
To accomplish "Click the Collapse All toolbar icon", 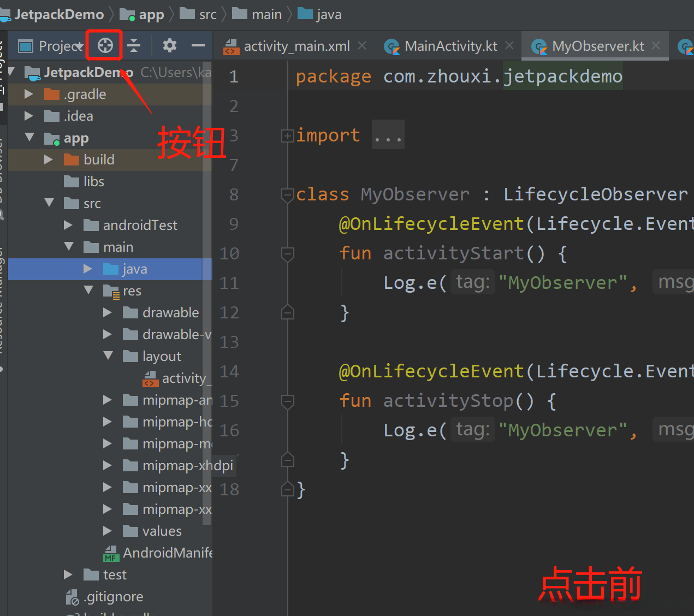I will click(x=134, y=45).
